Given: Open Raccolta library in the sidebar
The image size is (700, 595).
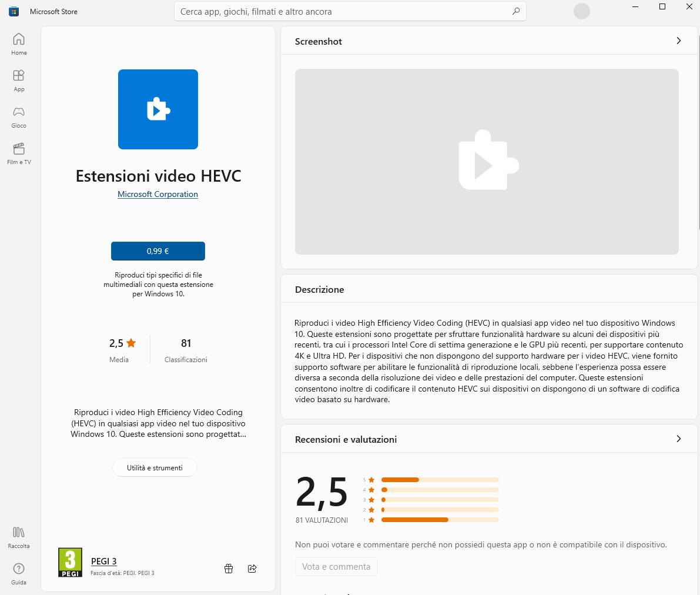Looking at the screenshot, I should [19, 537].
